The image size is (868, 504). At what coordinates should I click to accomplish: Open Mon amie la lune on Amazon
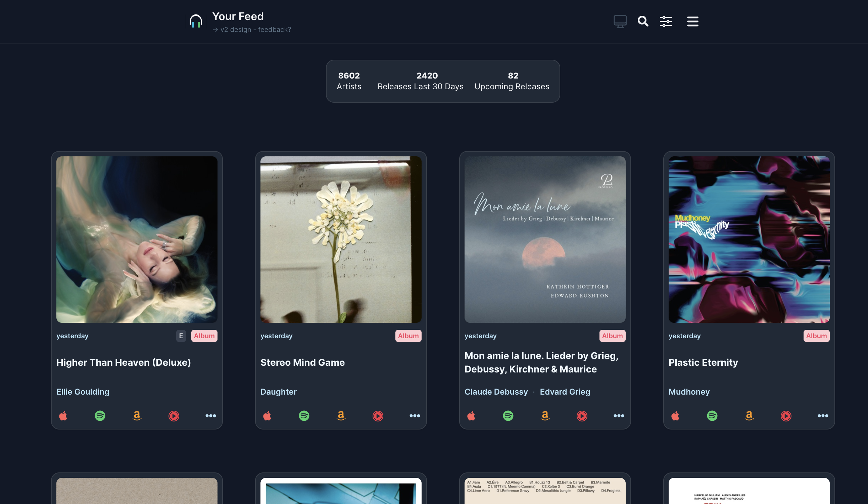(545, 416)
